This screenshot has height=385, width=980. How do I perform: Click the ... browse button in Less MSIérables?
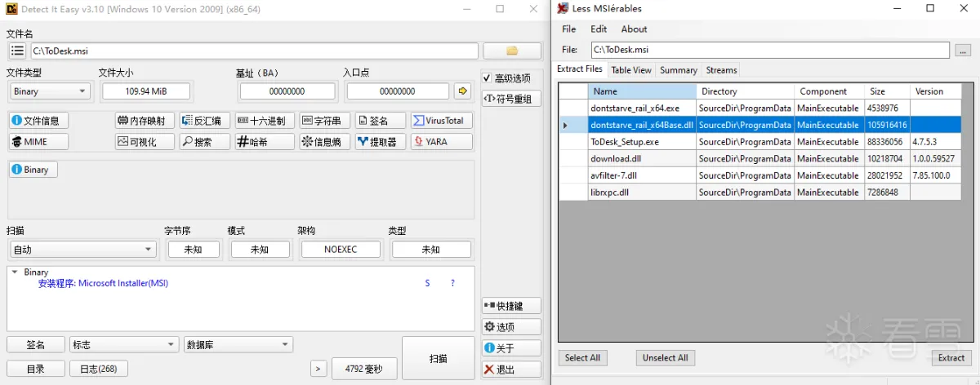click(x=963, y=51)
